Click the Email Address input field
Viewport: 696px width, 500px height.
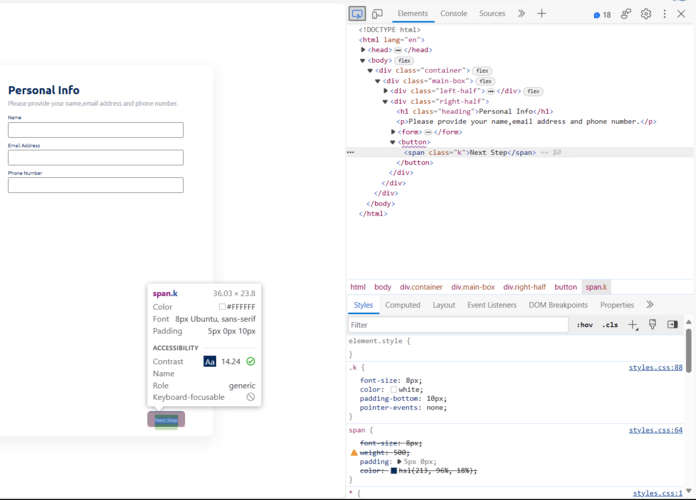point(95,158)
